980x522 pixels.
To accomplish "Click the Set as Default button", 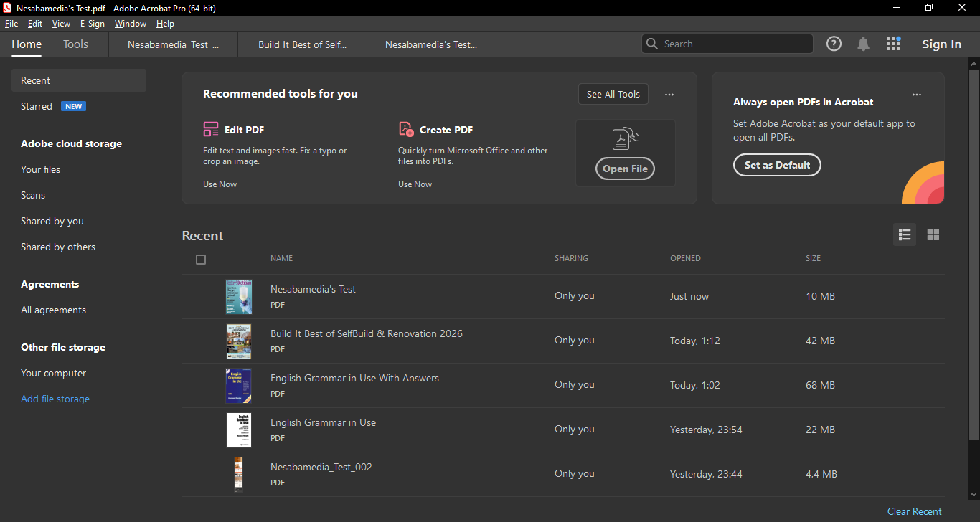I will (777, 165).
